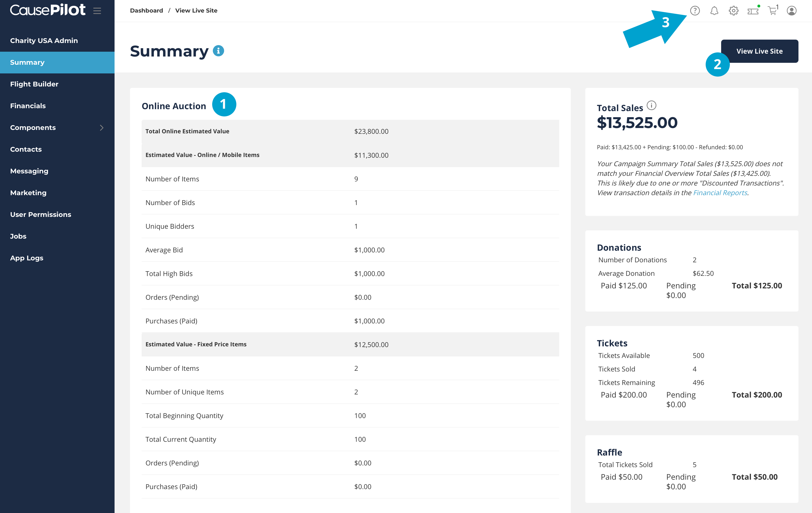
Task: Open App Logs from sidebar
Action: point(27,258)
